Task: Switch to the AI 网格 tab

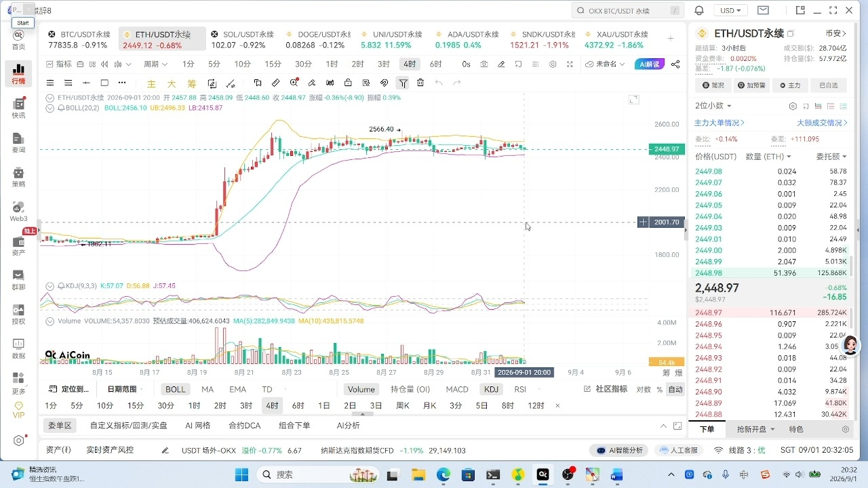Action: [197, 426]
